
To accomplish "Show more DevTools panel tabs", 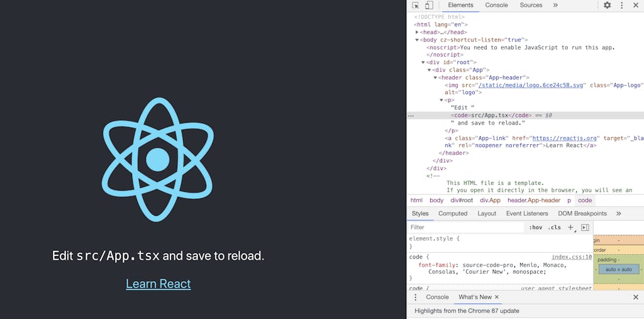I will pos(555,5).
